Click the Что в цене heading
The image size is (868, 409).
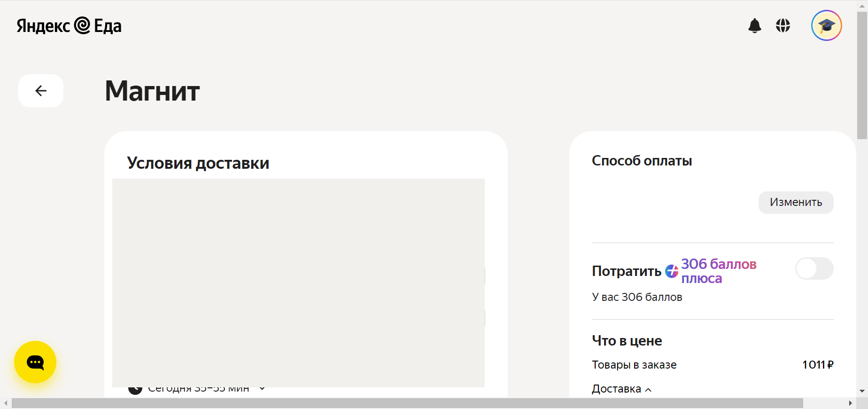click(x=627, y=341)
